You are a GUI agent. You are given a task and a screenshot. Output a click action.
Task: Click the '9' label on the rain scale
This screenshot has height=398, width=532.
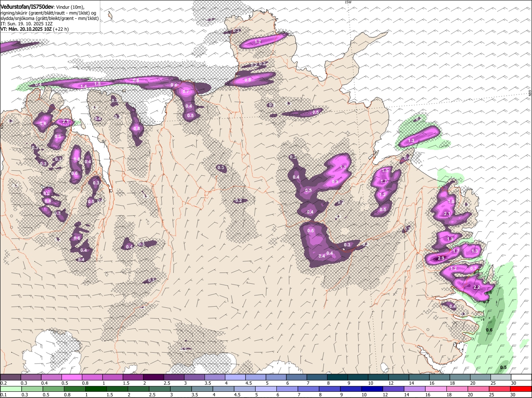(342, 395)
